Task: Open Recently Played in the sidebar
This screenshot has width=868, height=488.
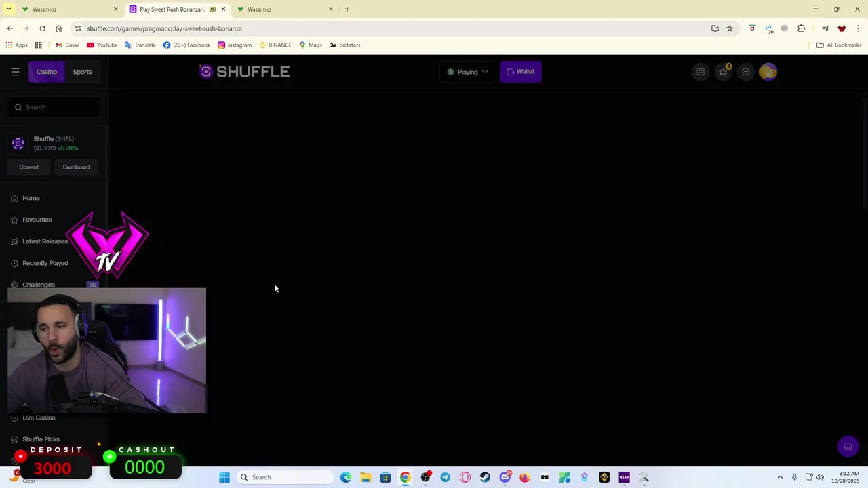Action: pos(45,263)
